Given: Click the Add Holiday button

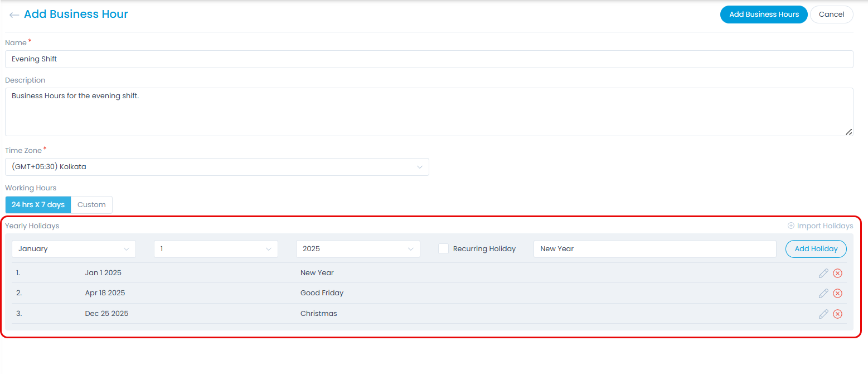Looking at the screenshot, I should 816,248.
